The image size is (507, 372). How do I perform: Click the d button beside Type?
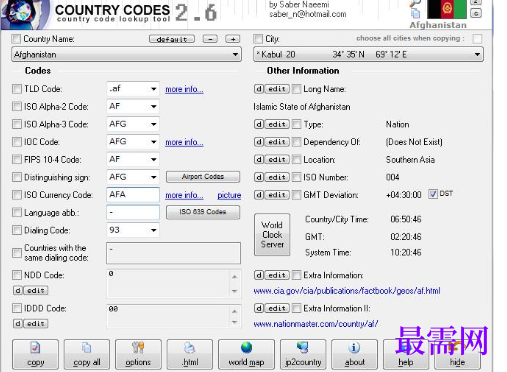point(259,124)
